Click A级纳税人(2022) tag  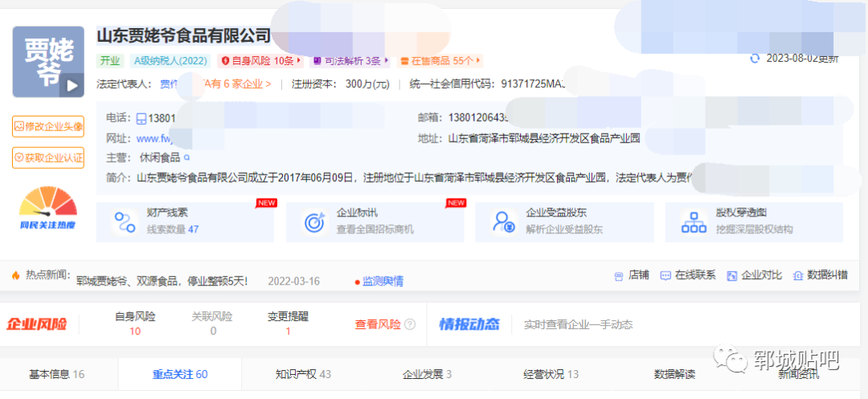point(170,60)
